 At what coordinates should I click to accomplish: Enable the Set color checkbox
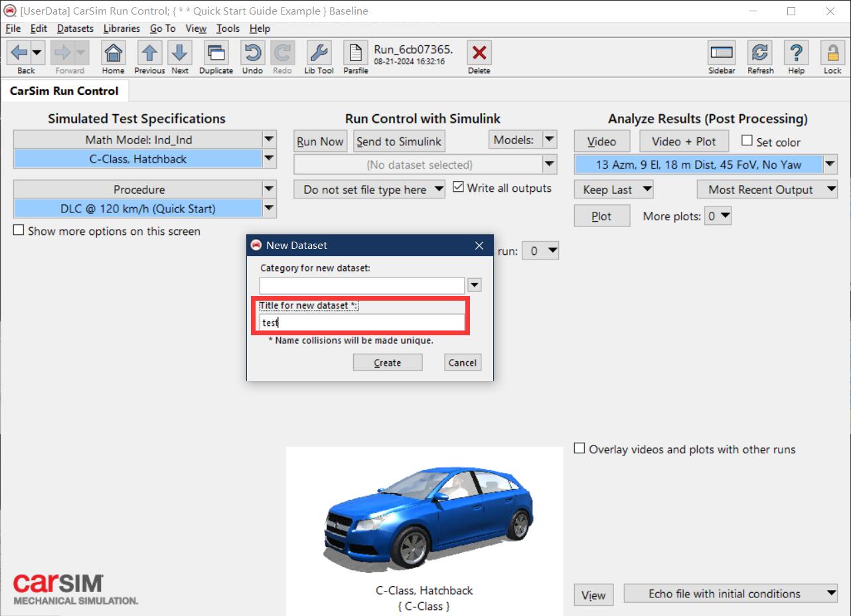tap(747, 141)
